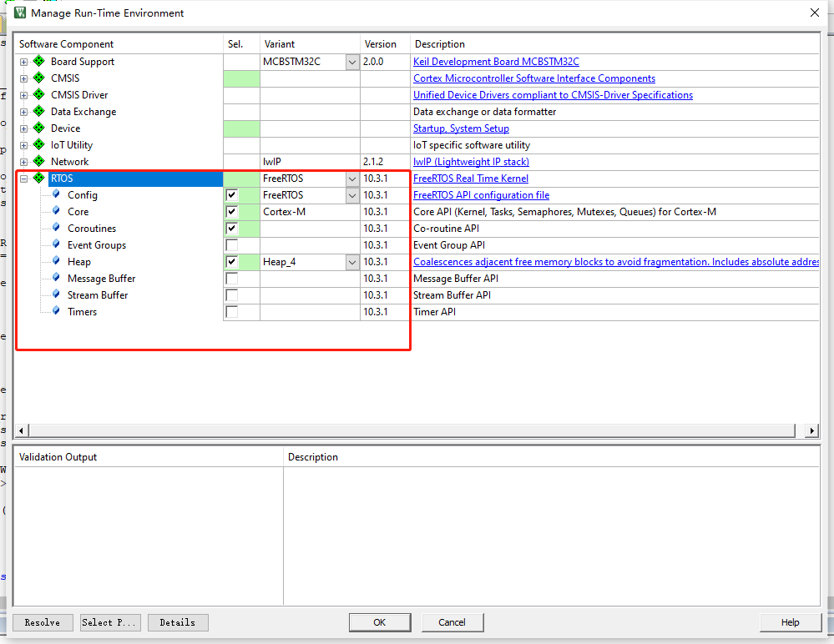Click the Device green diamond icon
The image size is (834, 644).
tap(39, 128)
